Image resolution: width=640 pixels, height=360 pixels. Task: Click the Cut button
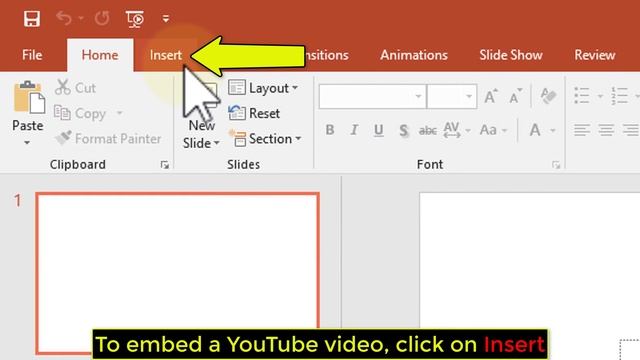tap(75, 87)
